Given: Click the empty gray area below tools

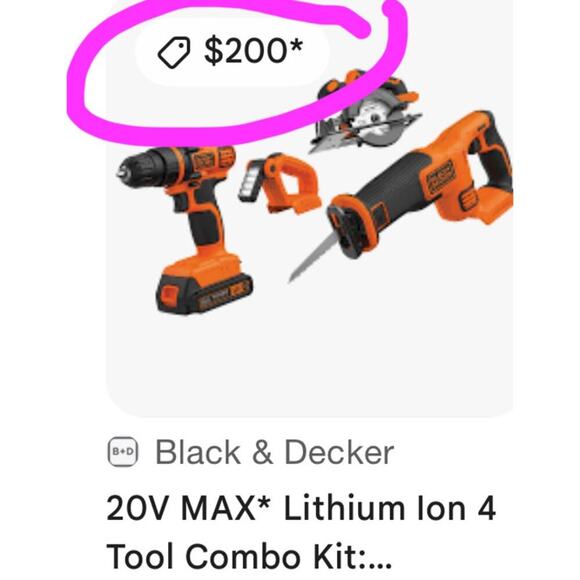Looking at the screenshot, I should [x=309, y=362].
